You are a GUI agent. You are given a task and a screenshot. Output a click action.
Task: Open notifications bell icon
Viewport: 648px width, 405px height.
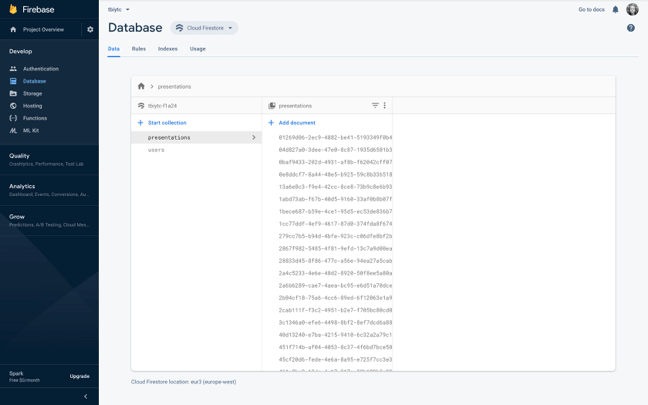(x=615, y=10)
